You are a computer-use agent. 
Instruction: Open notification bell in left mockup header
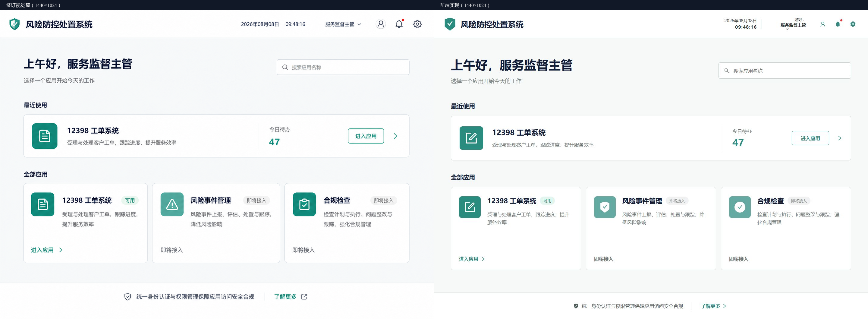point(399,24)
